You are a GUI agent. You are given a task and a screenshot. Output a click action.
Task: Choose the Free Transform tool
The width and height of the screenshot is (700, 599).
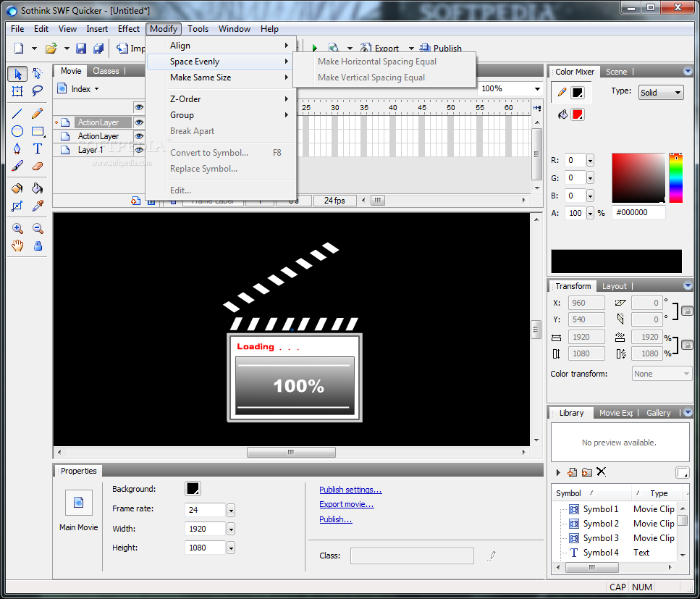pos(17,91)
